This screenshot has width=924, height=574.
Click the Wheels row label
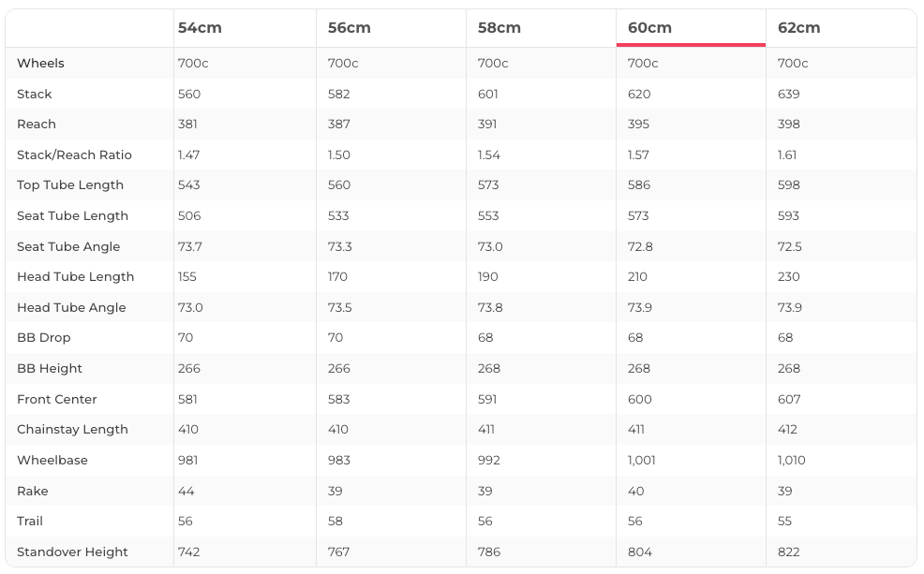point(40,64)
